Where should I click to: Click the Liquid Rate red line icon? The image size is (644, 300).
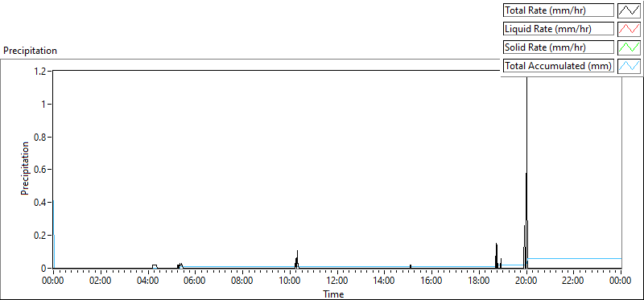pos(629,29)
